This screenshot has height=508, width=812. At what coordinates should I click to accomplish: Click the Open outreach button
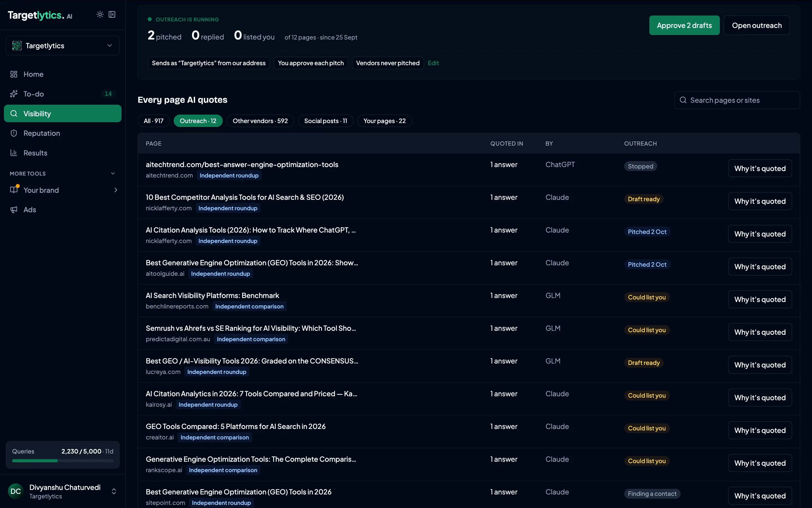[757, 25]
